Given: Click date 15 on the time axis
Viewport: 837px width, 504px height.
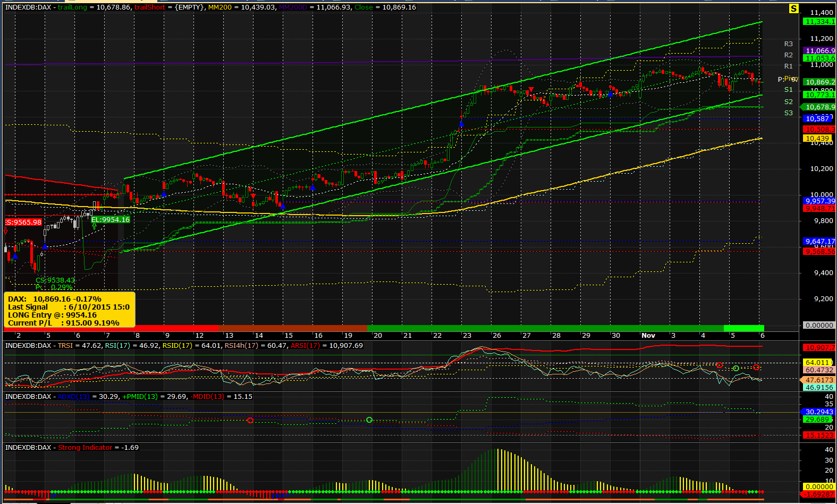Looking at the screenshot, I should coord(289,336).
